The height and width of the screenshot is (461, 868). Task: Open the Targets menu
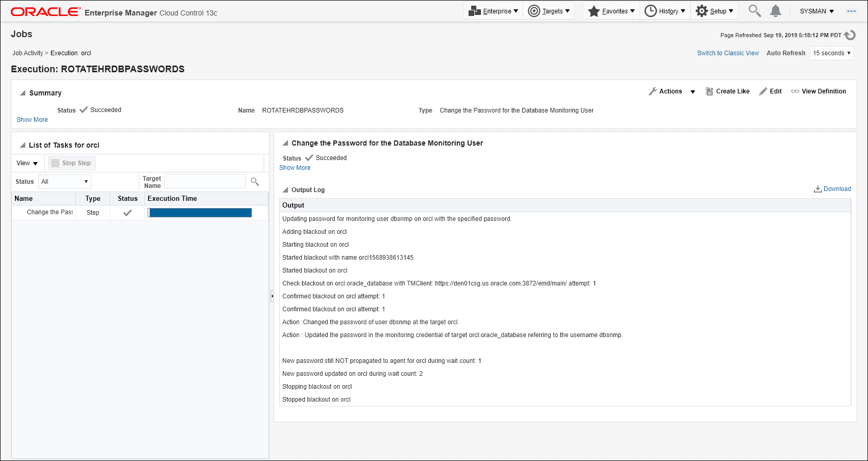tap(549, 11)
